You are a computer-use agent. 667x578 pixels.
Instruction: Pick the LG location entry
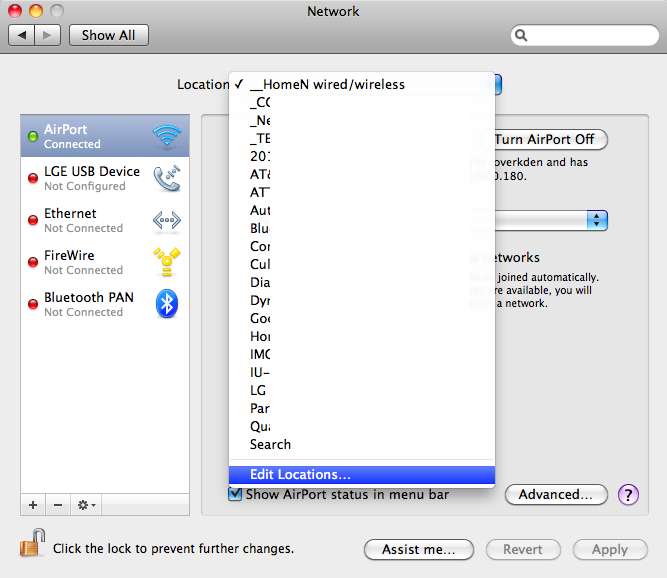tap(362, 390)
